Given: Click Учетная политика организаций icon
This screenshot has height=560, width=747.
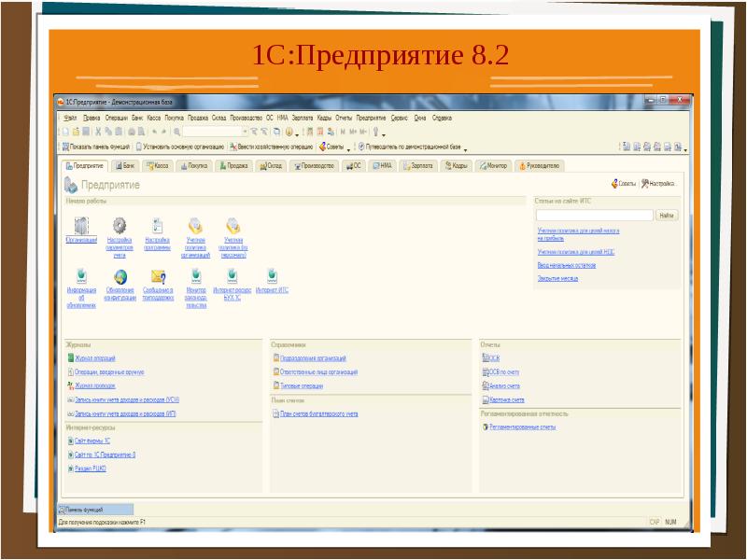Looking at the screenshot, I should pos(196,226).
